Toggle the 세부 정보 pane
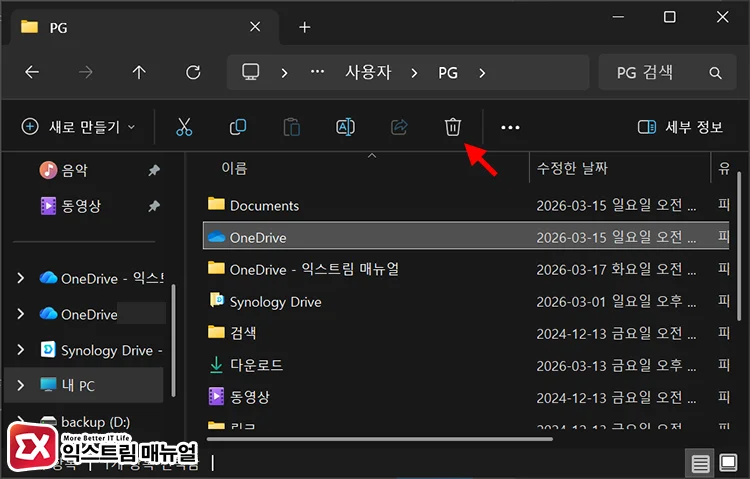750x479 pixels. [680, 127]
